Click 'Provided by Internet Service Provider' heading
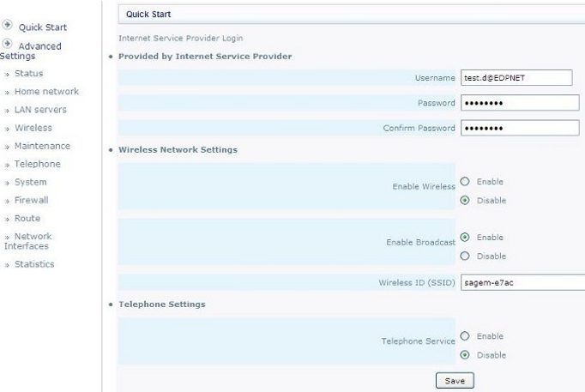This screenshot has width=585, height=392. point(205,57)
